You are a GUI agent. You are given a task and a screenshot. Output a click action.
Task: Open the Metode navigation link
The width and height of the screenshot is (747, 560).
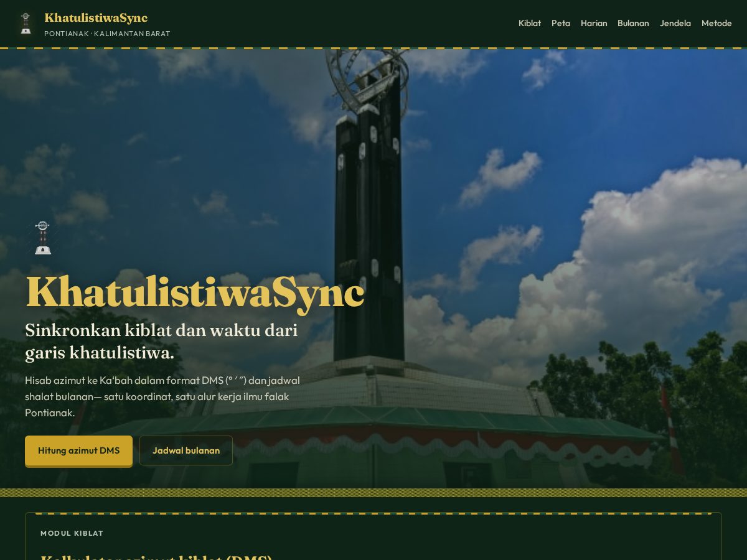tap(716, 23)
